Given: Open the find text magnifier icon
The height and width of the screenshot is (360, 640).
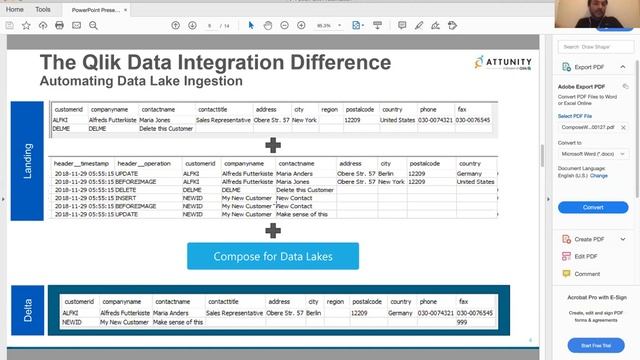Looking at the screenshot, I should 93,25.
